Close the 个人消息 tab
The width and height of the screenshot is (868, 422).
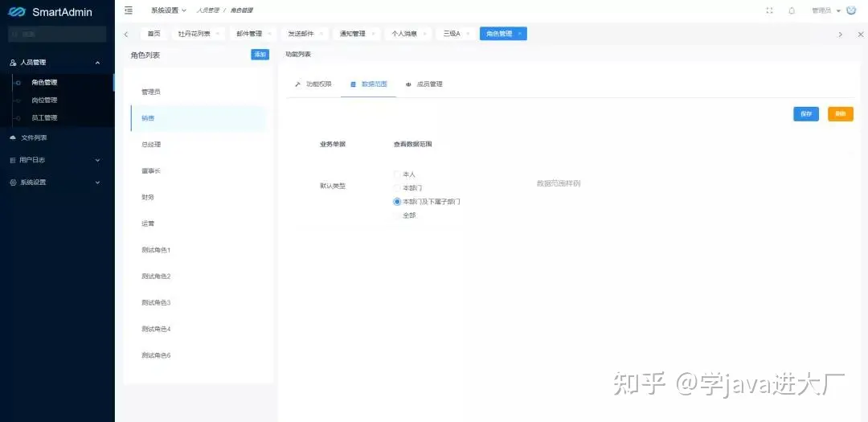[424, 34]
